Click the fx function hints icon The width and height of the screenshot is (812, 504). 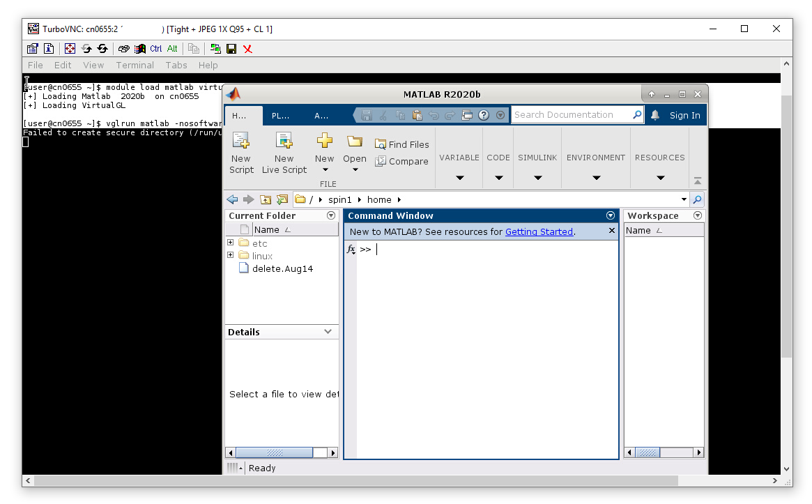coord(351,249)
